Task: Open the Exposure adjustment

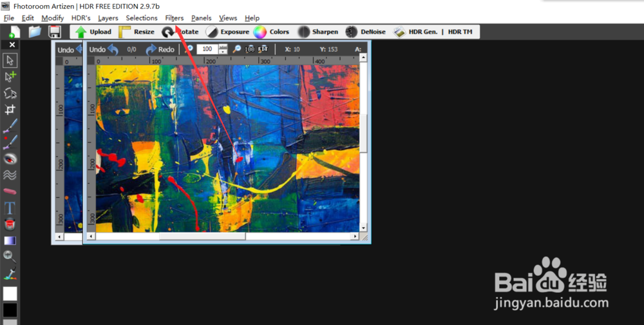Action: tap(227, 32)
